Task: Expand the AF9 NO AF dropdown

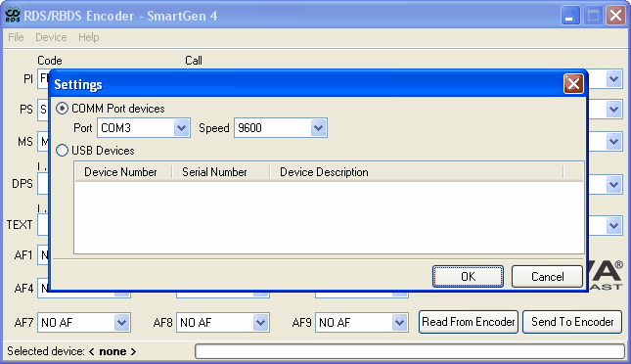Action: [x=399, y=323]
